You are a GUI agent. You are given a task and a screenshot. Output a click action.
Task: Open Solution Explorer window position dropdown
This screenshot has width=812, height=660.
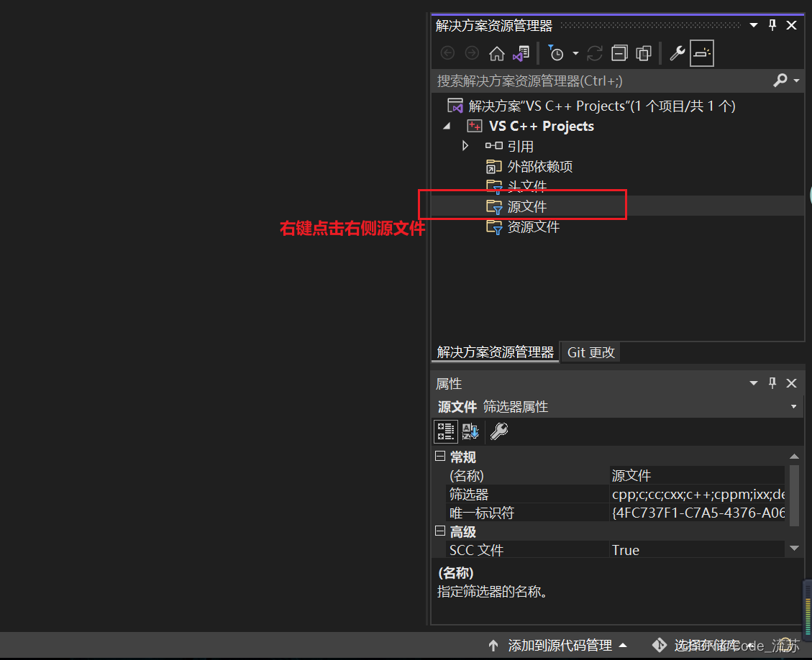(x=754, y=25)
